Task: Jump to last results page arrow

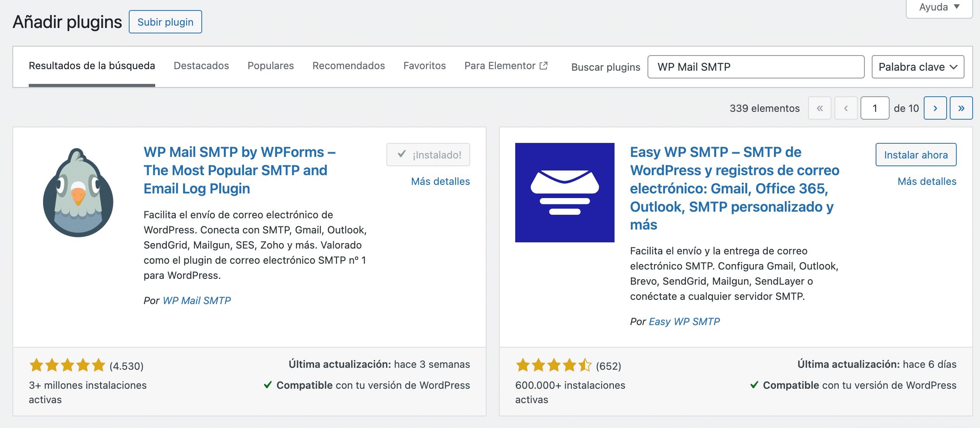Action: (x=961, y=108)
